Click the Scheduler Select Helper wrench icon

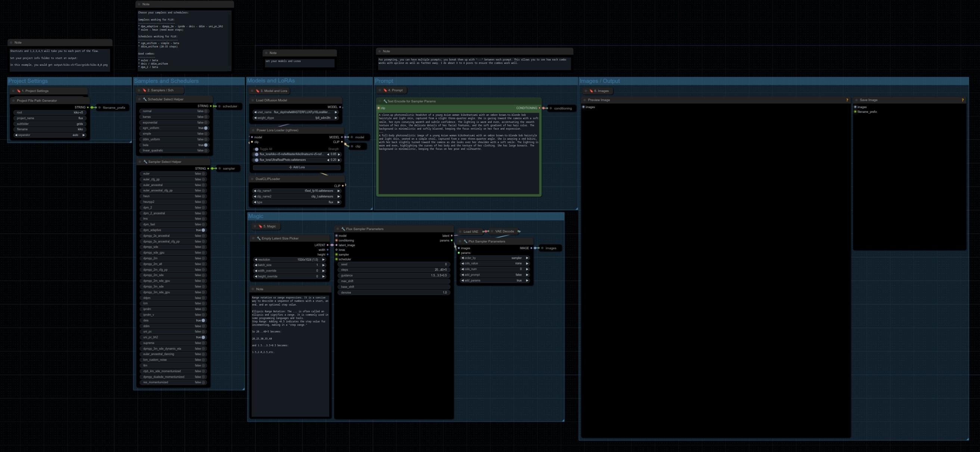145,99
